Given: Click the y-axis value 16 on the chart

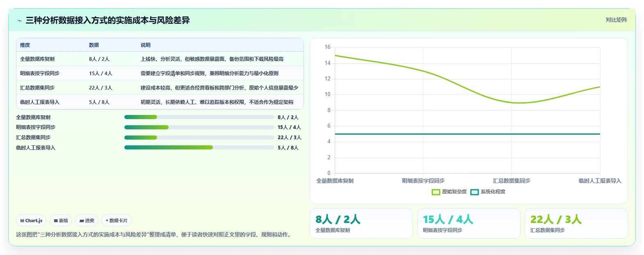Looking at the screenshot, I should point(327,47).
